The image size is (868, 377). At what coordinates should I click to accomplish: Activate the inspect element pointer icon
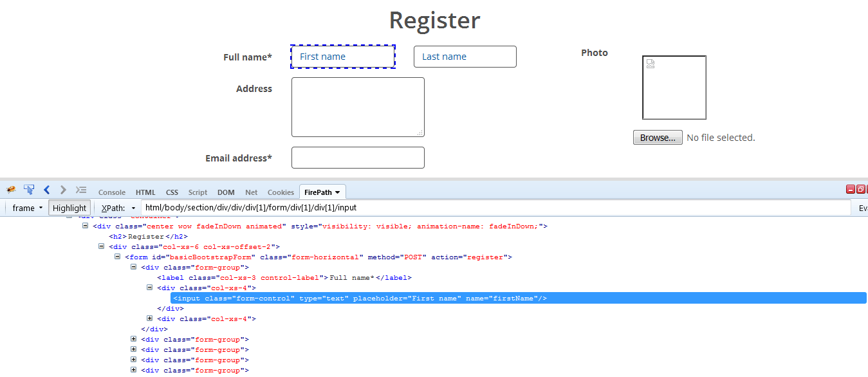point(29,189)
